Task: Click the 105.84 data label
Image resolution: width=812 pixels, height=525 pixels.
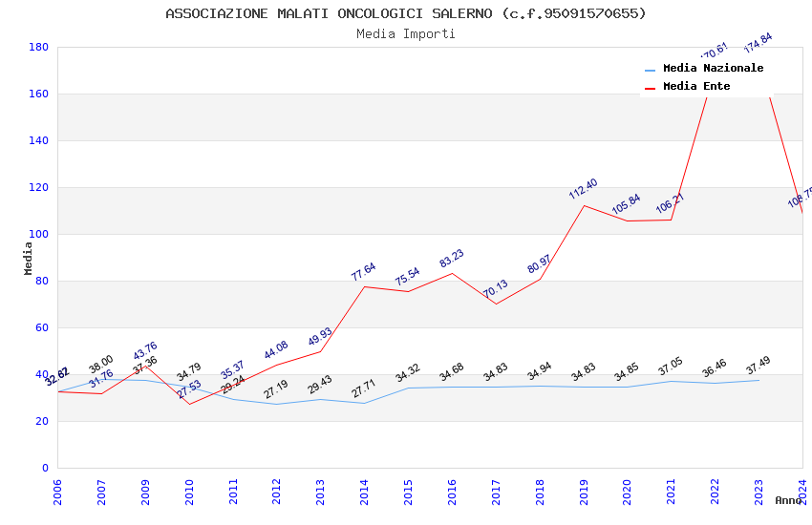Action: point(626,204)
